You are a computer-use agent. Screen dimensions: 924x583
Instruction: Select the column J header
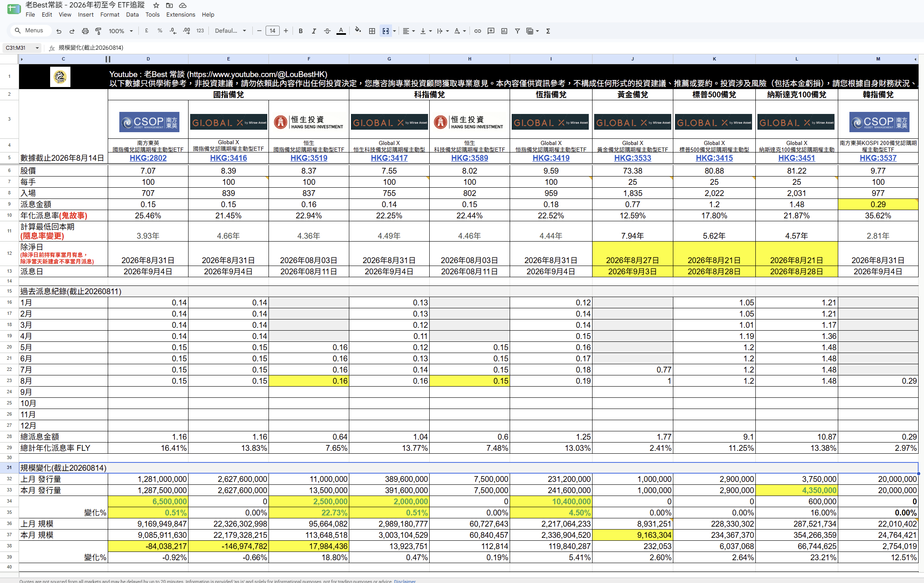632,59
